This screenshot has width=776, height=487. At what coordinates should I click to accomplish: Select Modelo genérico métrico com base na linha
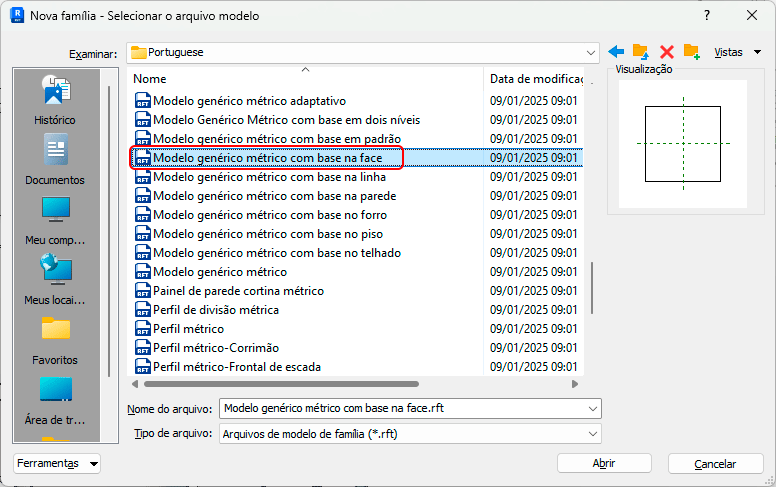269,177
